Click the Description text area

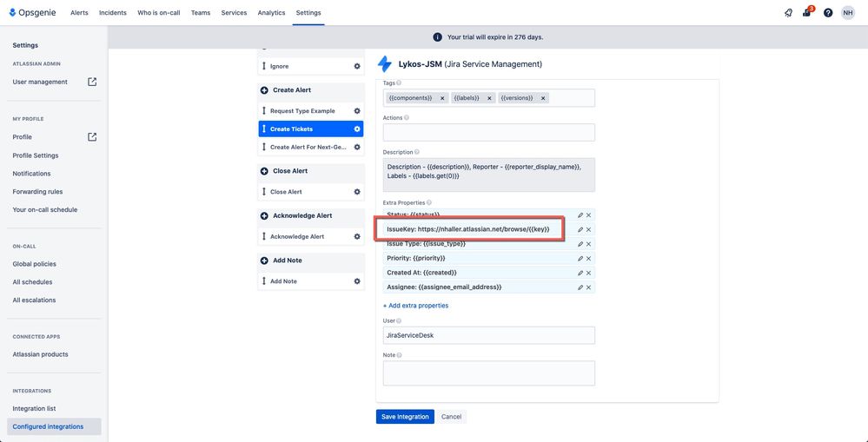coord(489,175)
